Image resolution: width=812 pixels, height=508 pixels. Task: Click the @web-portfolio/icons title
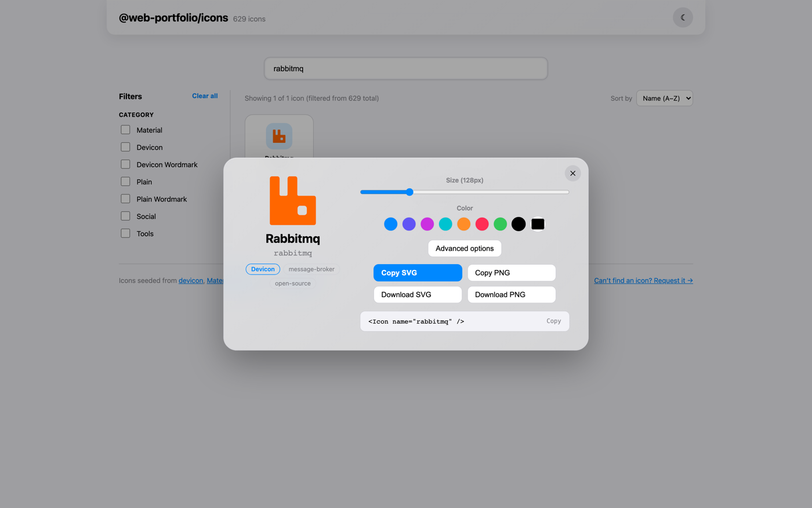coord(173,18)
